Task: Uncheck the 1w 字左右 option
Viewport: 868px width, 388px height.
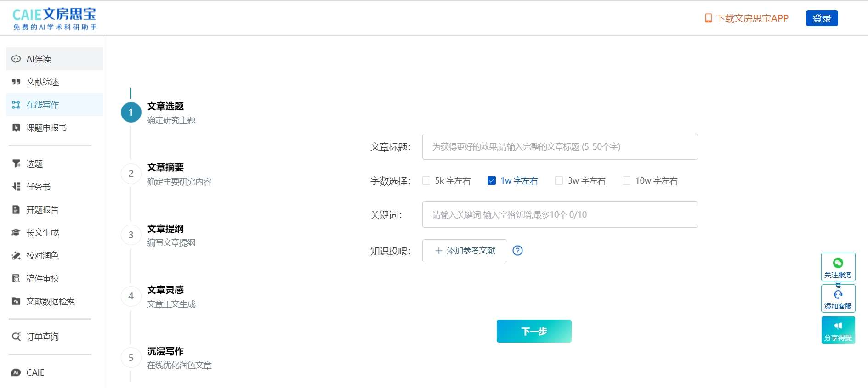Action: (x=492, y=181)
